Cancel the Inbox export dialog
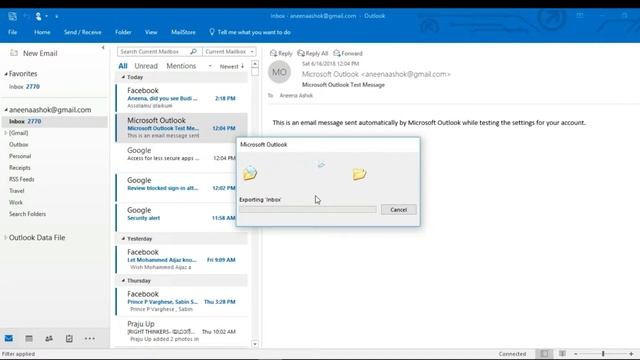The height and width of the screenshot is (360, 640). click(398, 209)
